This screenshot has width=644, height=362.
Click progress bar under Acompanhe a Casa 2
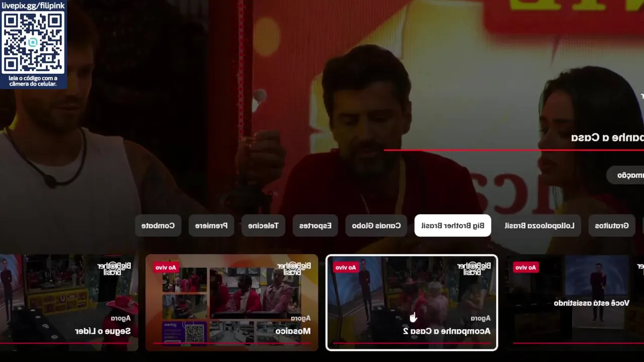click(x=412, y=343)
